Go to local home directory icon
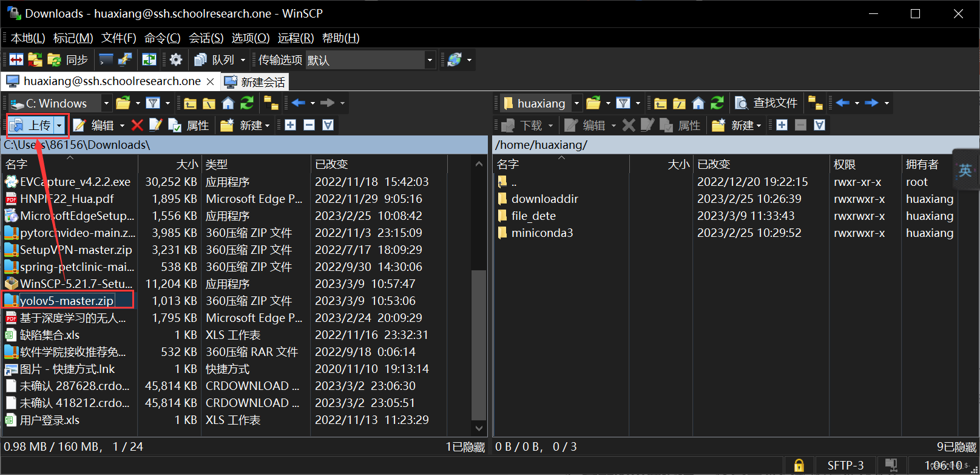 click(x=228, y=103)
